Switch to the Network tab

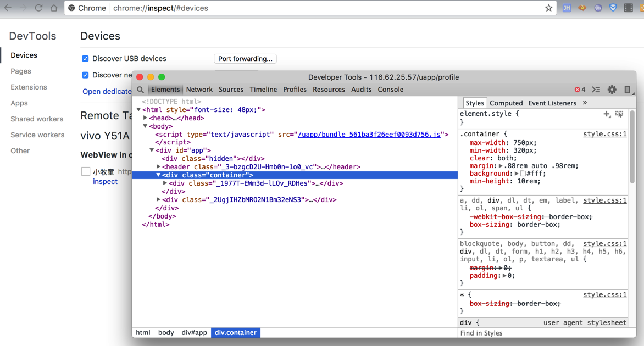(199, 90)
